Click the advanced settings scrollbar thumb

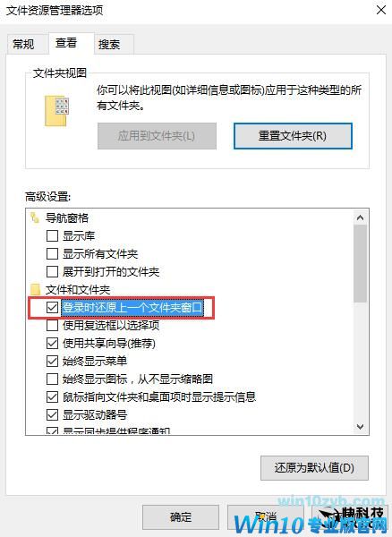click(360, 264)
